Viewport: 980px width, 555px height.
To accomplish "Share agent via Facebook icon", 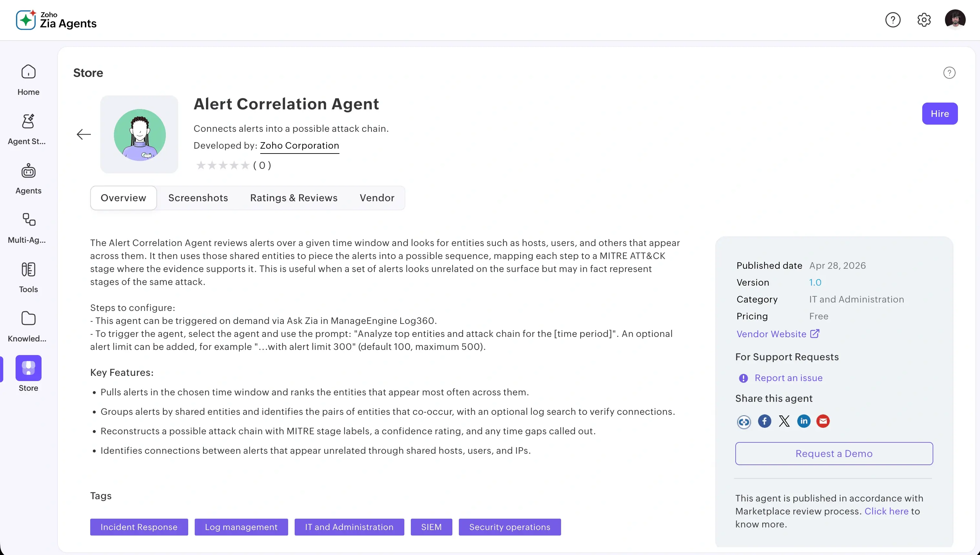I will [x=764, y=421].
